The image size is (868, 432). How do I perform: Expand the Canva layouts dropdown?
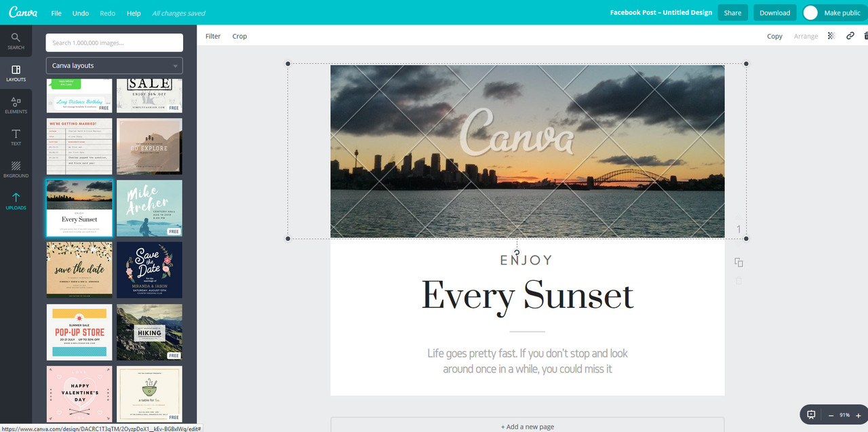115,66
